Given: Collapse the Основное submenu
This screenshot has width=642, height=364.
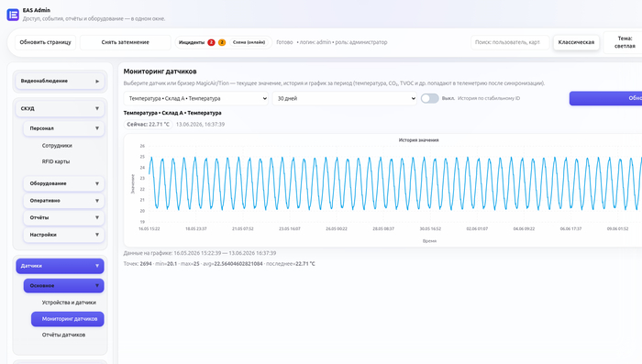Looking at the screenshot, I should [63, 285].
